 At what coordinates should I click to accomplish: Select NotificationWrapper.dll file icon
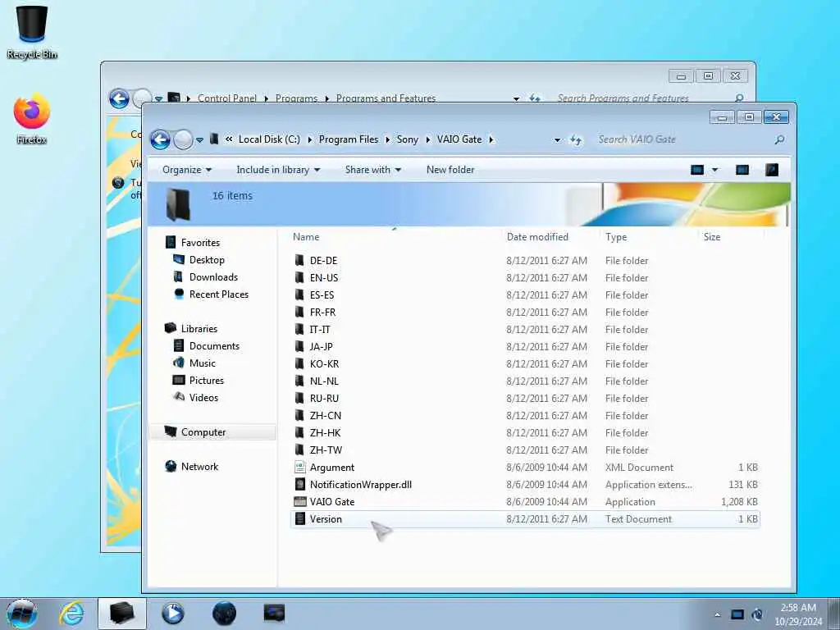[300, 484]
